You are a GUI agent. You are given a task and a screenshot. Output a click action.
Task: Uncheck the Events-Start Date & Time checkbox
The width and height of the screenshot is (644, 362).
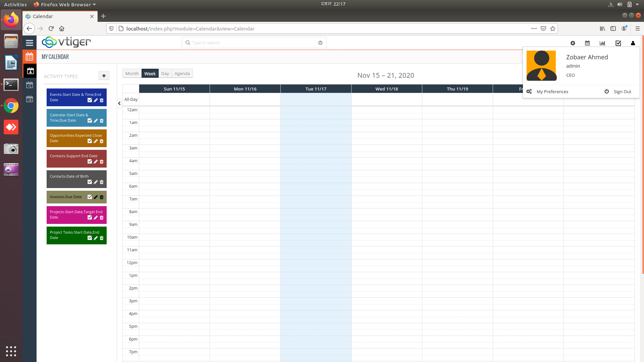90,100
